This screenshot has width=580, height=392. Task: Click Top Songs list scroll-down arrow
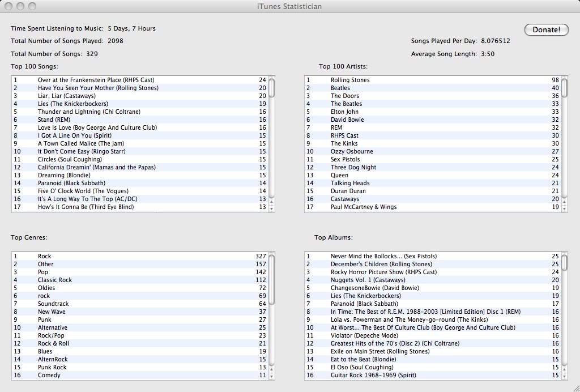point(271,208)
